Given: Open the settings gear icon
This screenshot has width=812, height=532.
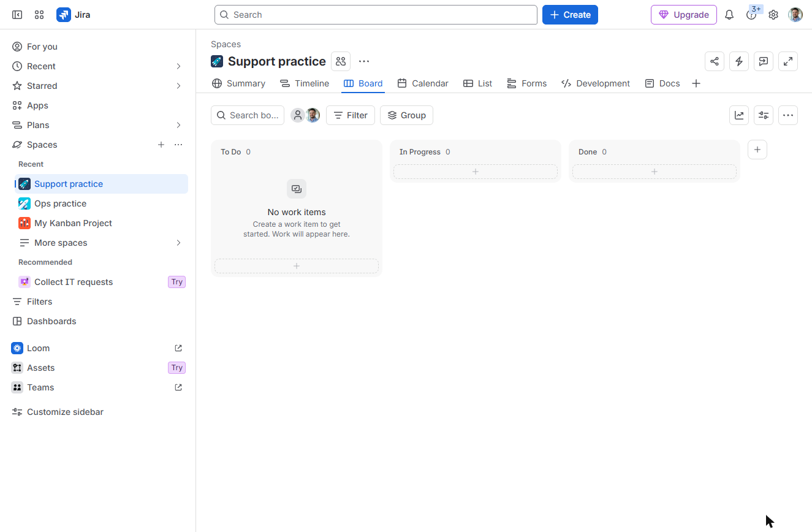Looking at the screenshot, I should click(773, 15).
